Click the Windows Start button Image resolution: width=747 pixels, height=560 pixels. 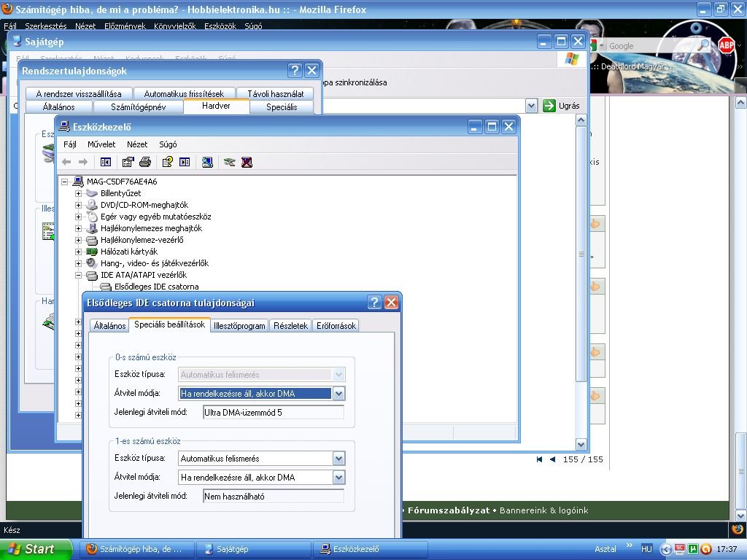tap(36, 549)
